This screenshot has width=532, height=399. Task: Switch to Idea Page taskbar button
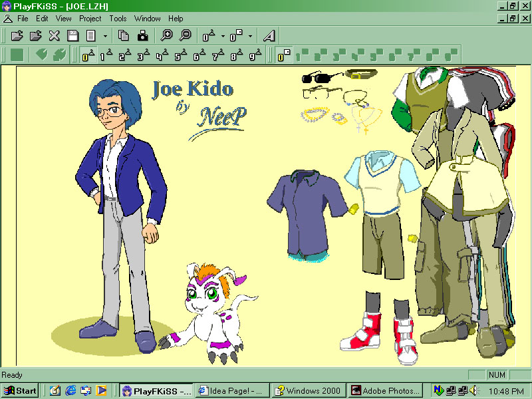point(232,391)
